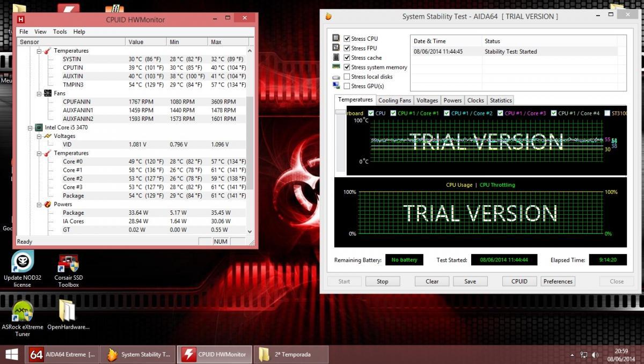Click the flame icon in AIDA64 title bar
Screen dimensions: 644x364
(x=328, y=16)
